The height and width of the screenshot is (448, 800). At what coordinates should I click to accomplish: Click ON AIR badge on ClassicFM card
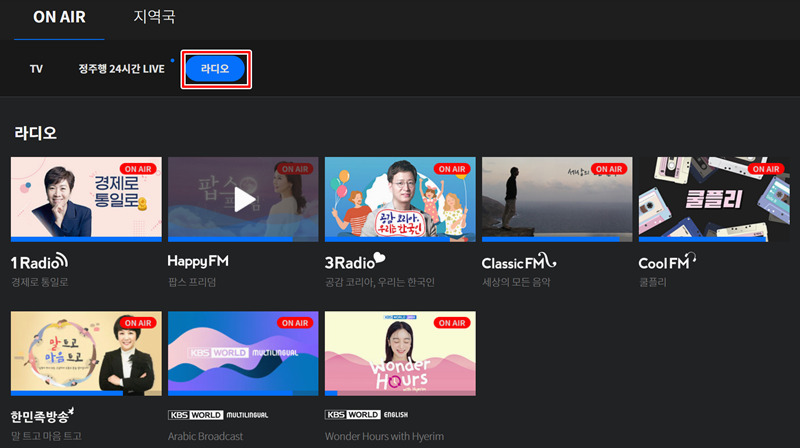coord(609,169)
